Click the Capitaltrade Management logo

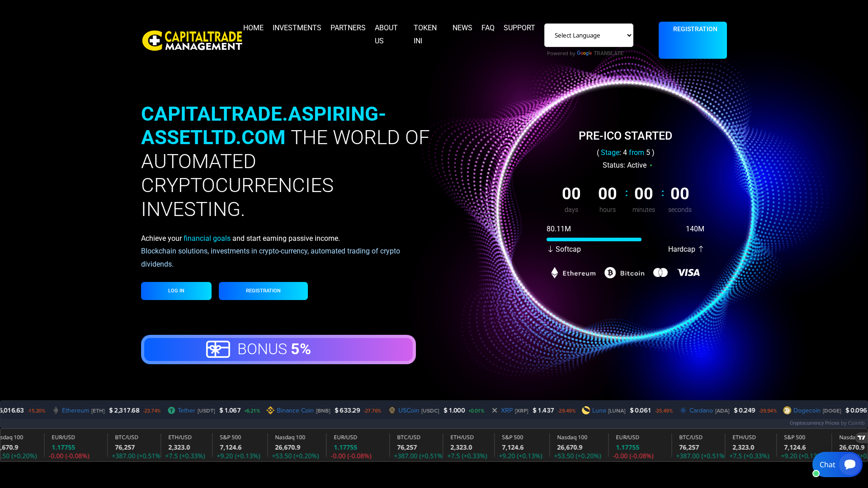[x=192, y=41]
